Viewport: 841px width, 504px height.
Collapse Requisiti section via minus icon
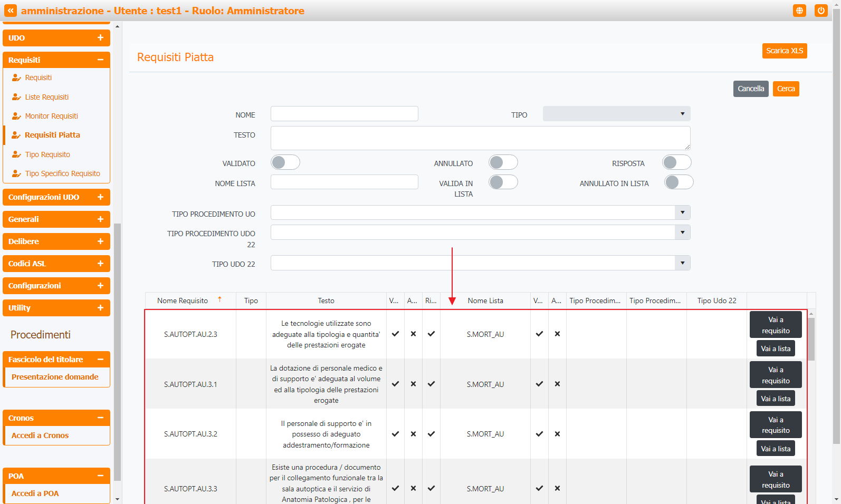point(100,60)
